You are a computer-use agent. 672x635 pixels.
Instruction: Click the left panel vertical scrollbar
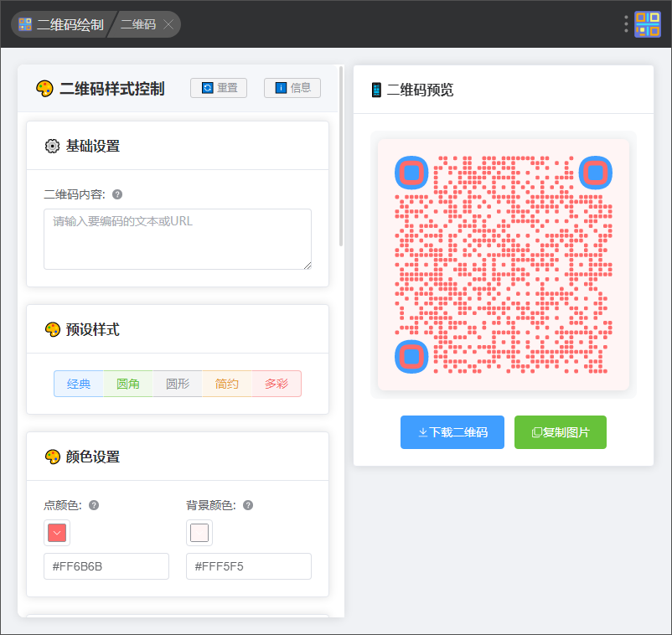click(341, 157)
